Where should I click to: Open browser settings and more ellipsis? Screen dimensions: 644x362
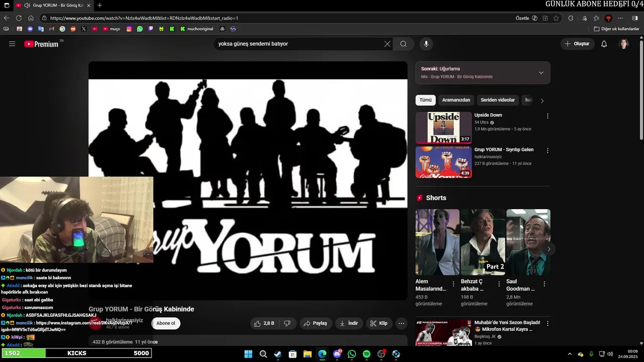(620, 18)
